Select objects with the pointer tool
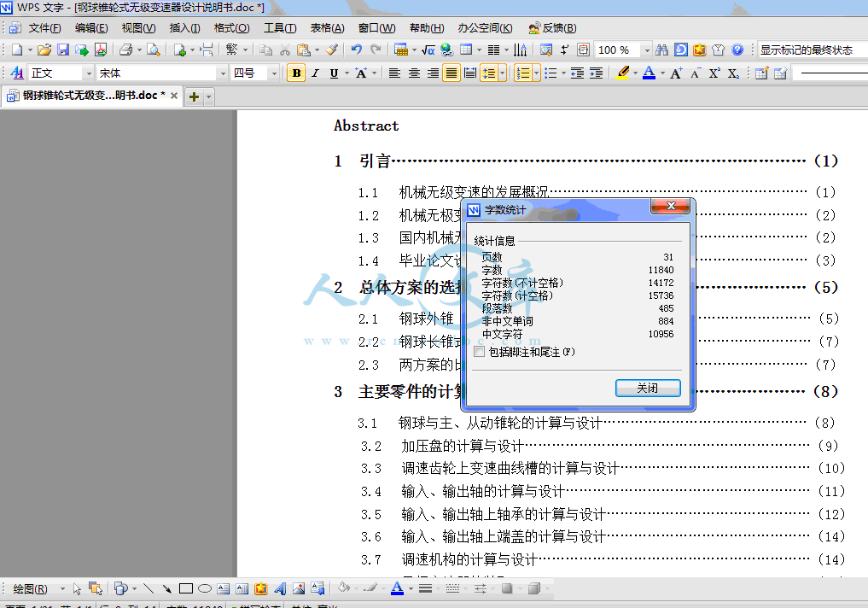This screenshot has height=608, width=868. [77, 588]
